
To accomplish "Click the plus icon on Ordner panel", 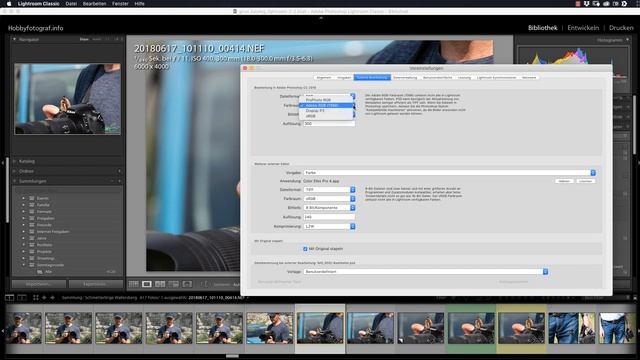I will pos(120,171).
